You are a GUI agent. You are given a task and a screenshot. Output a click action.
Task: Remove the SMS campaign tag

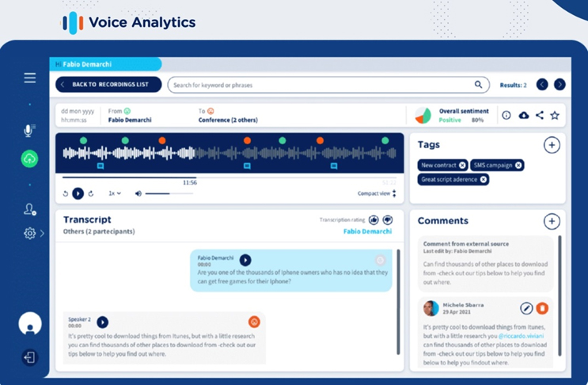(518, 165)
